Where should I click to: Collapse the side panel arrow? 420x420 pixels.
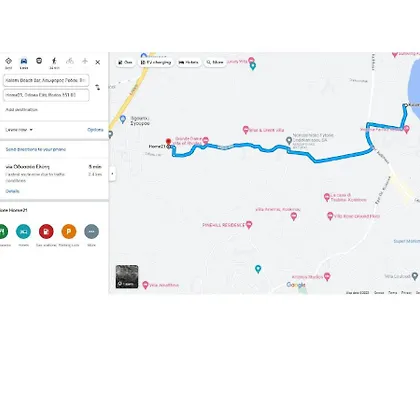coord(112,174)
